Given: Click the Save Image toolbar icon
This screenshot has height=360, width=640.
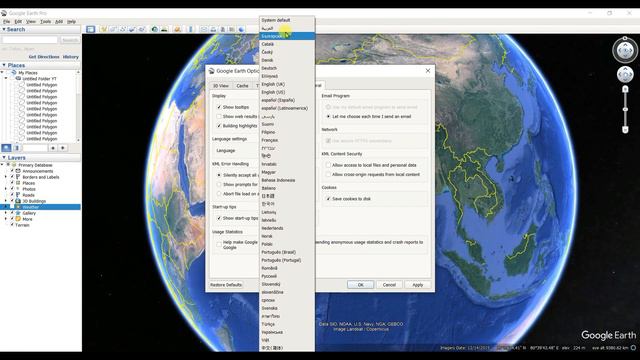Looking at the screenshot, I should pyautogui.click(x=222, y=29).
